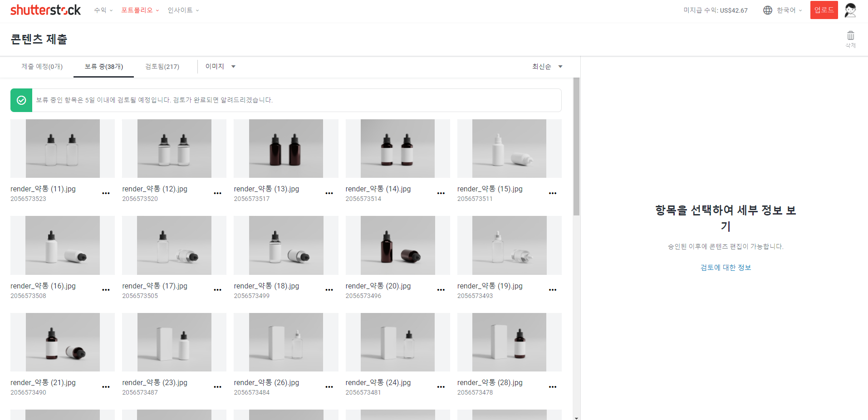This screenshot has height=420, width=868.
Task: Click file name render_약통 (16).jpg
Action: pos(43,286)
